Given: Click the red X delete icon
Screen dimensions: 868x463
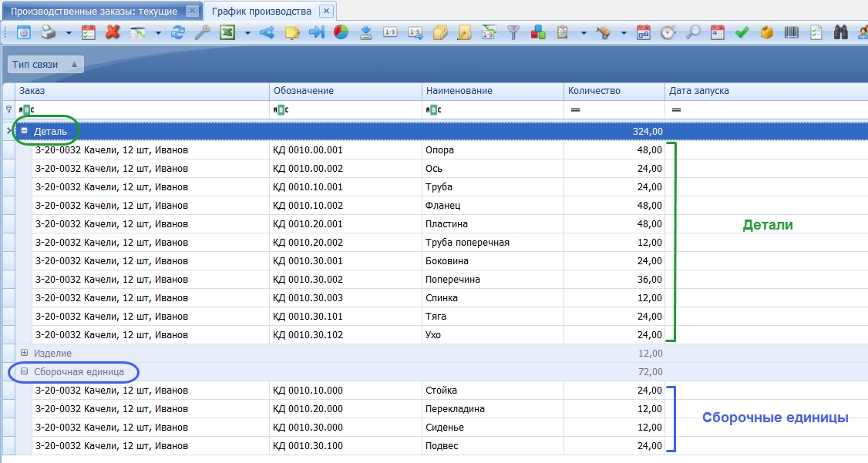Looking at the screenshot, I should click(x=113, y=32).
